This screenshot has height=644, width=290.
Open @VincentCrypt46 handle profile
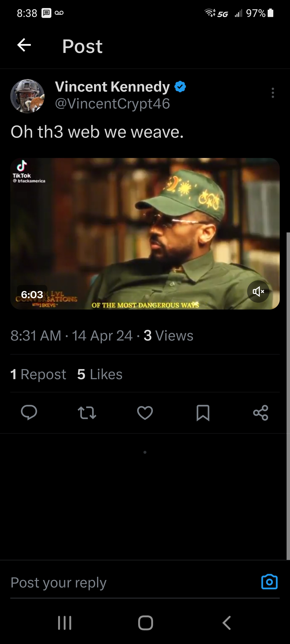point(112,104)
